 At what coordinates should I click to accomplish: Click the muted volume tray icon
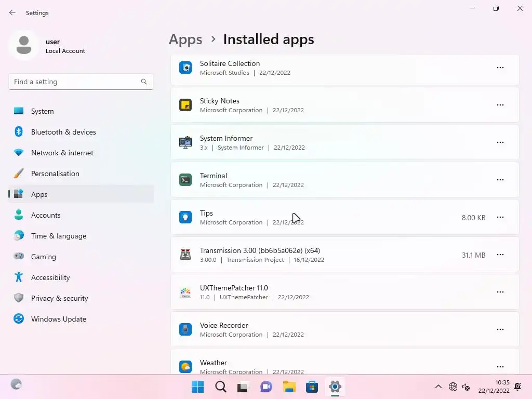466,387
